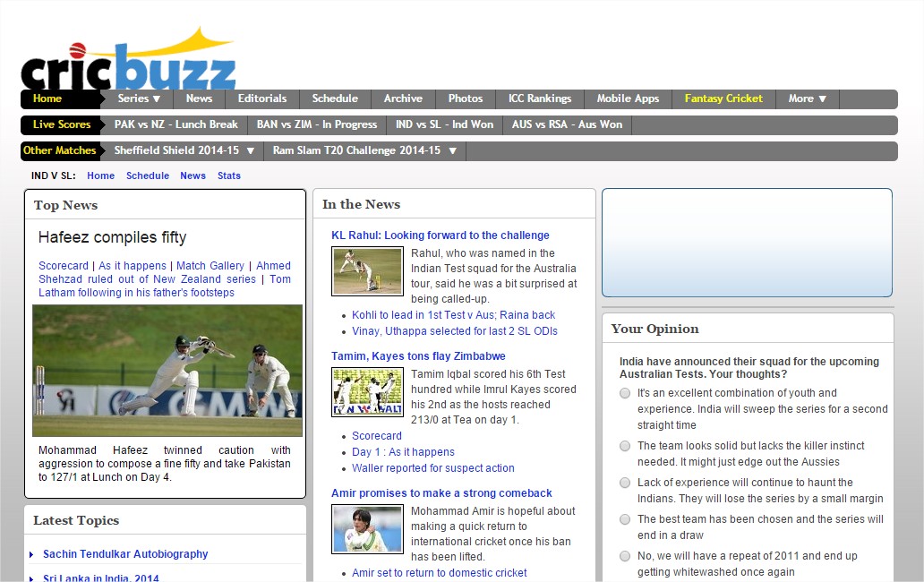Viewport: 924px width, 582px height.
Task: Open Fantasy Cricket
Action: pyautogui.click(x=723, y=99)
